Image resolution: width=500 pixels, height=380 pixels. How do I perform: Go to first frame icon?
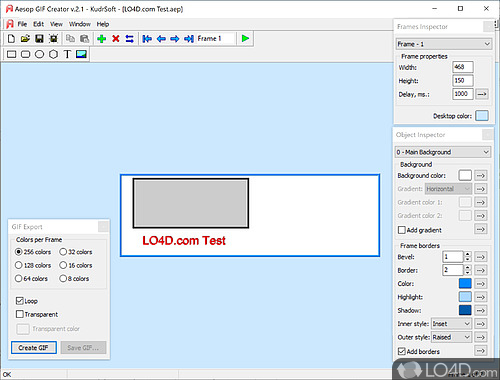point(147,39)
